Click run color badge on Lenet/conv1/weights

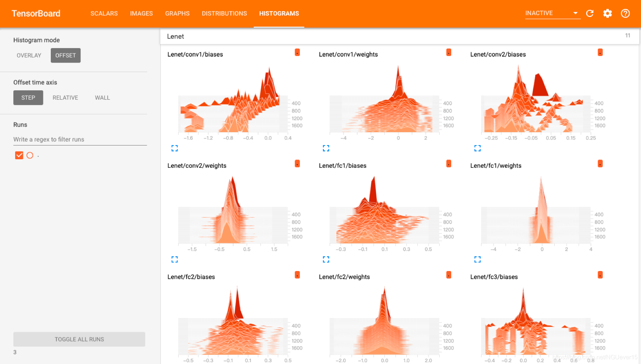[449, 52]
